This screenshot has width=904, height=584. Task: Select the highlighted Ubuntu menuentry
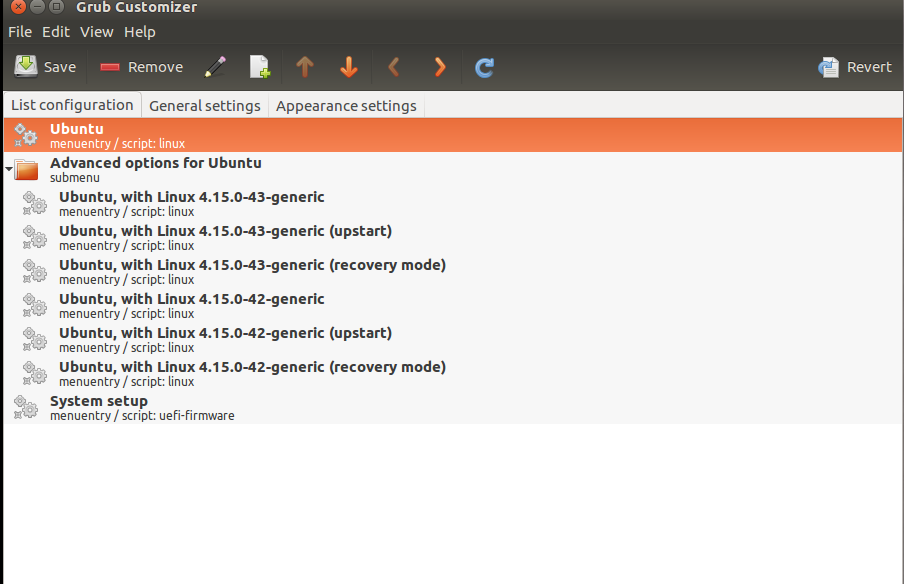click(453, 135)
